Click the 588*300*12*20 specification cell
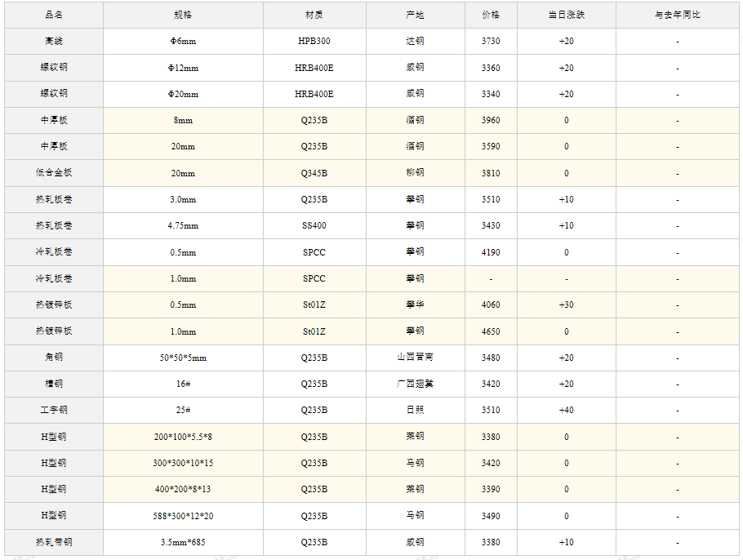The image size is (743, 560). click(x=183, y=516)
